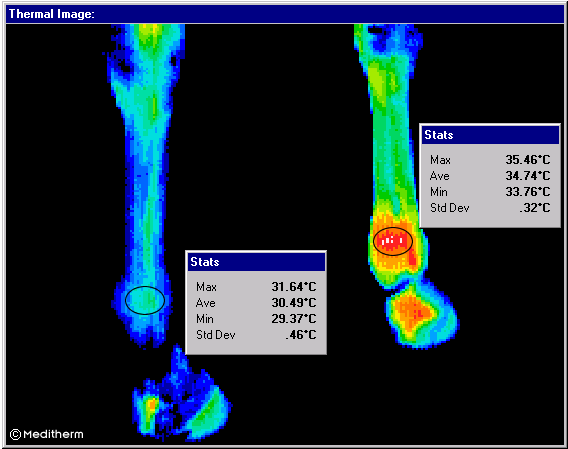Select the ellipse region on right fetlock

393,241
